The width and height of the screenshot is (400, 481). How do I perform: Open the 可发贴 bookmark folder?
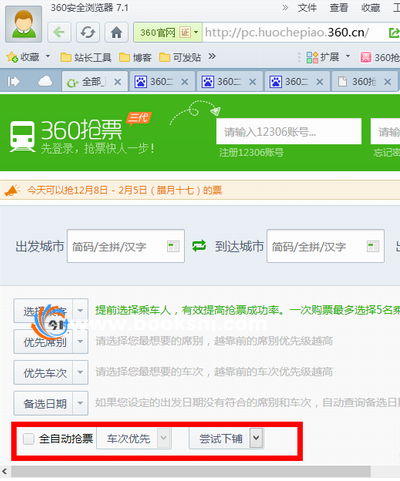(180, 58)
